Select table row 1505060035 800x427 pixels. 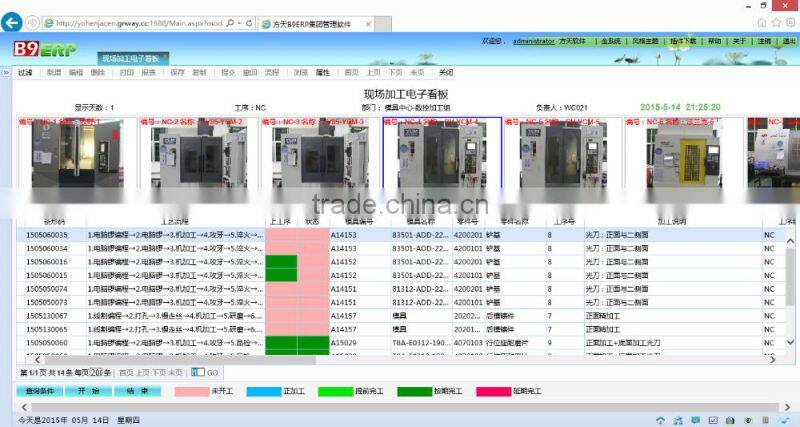(x=47, y=235)
